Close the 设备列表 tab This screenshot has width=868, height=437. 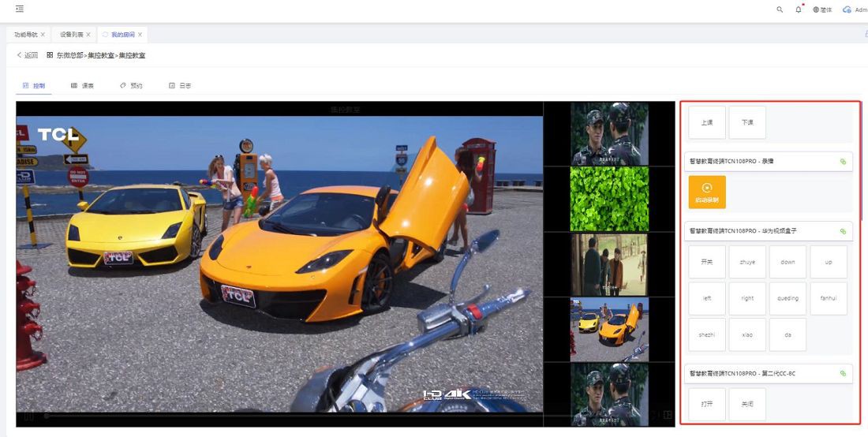tap(88, 35)
